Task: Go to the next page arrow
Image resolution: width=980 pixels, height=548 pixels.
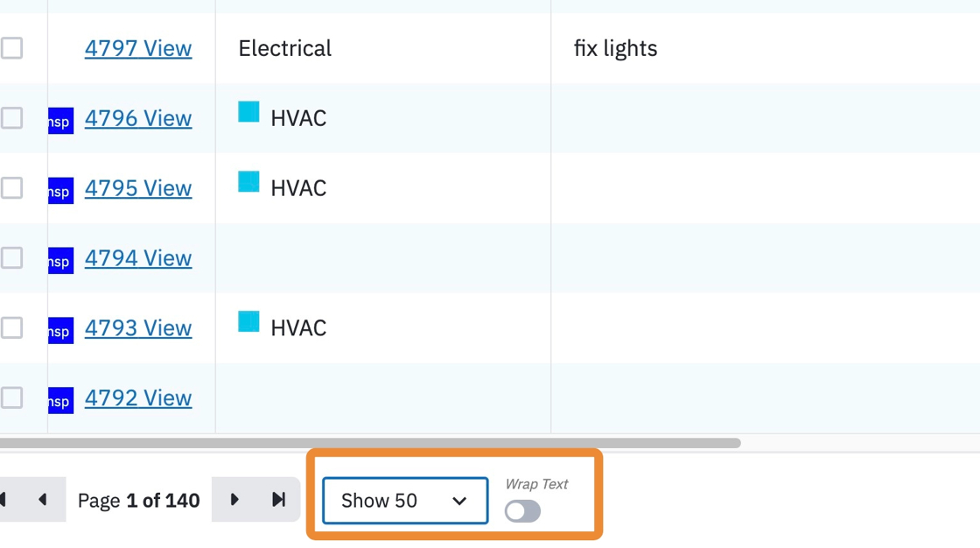Action: (234, 499)
